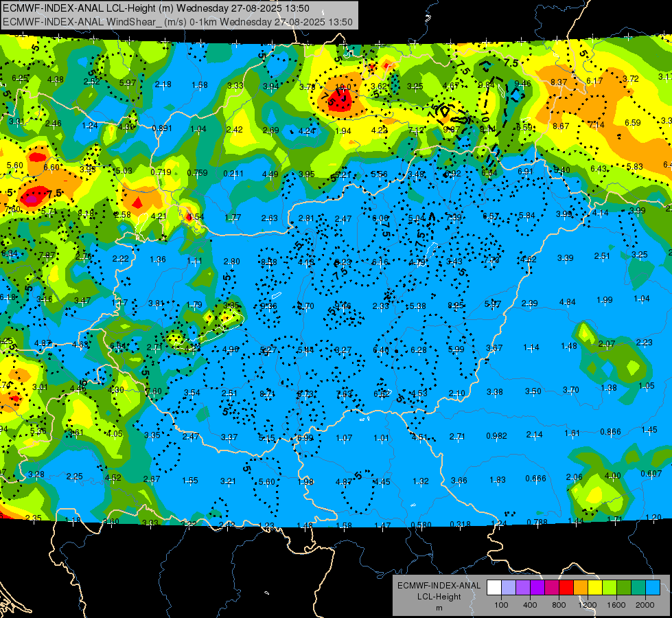
Task: Select the light lavender legend swatch
Action: (x=509, y=588)
